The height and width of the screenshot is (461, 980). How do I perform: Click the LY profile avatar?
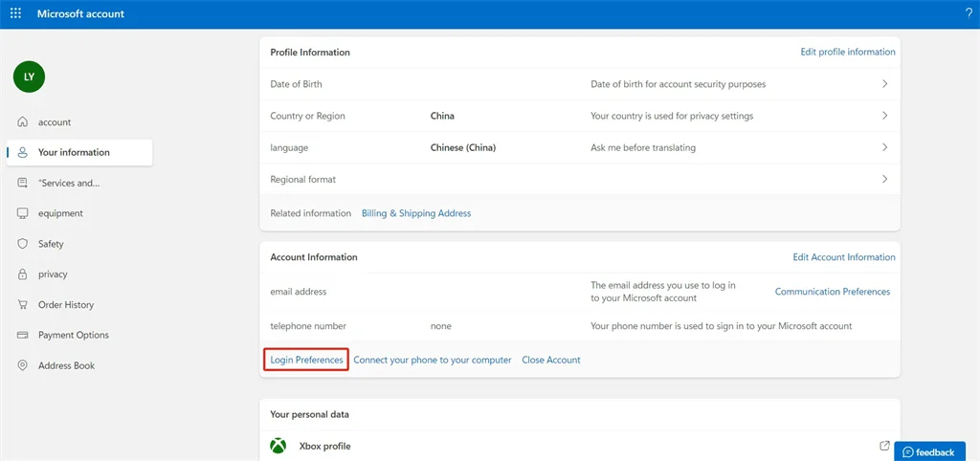click(x=29, y=77)
